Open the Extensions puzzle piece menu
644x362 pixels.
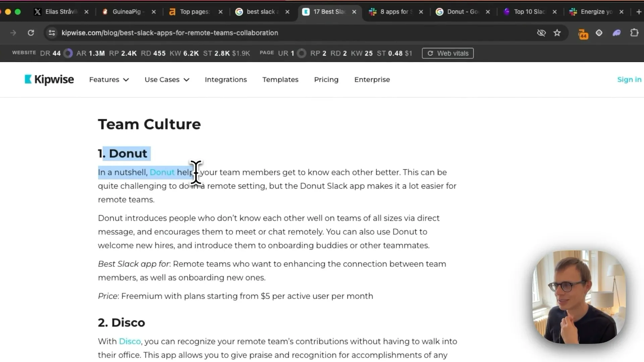pos(634,33)
